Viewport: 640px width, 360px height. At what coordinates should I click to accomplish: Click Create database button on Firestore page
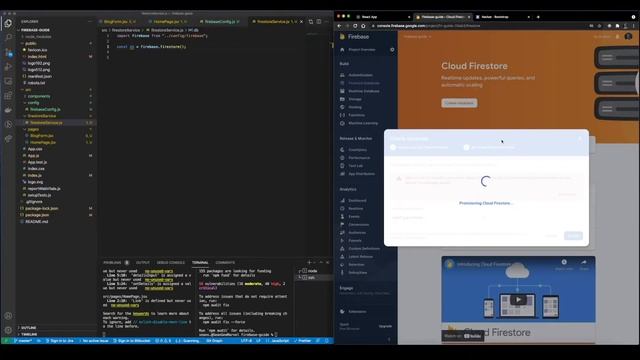pos(459,103)
